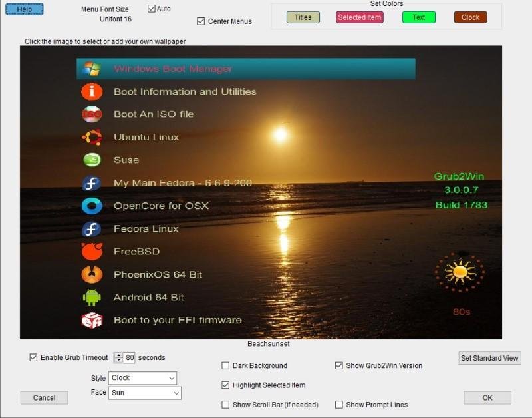
Task: Click the PhoenixOS 64 Bit text
Action: (158, 274)
